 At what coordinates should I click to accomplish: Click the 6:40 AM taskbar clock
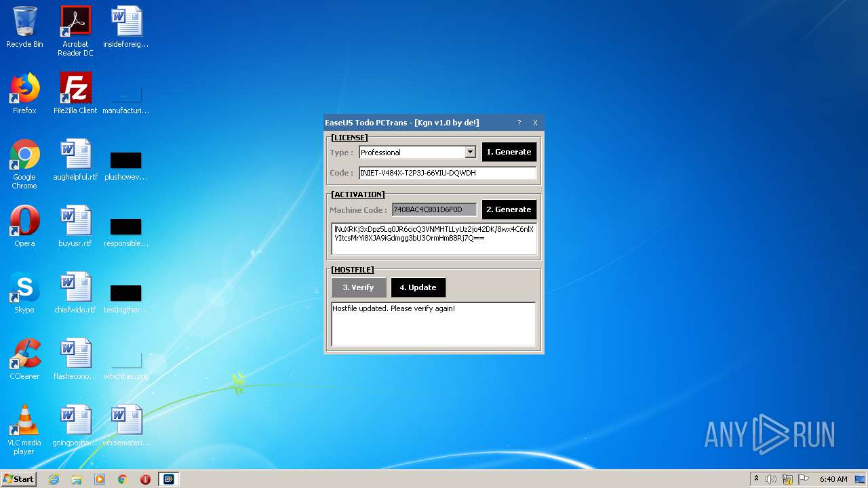click(833, 479)
